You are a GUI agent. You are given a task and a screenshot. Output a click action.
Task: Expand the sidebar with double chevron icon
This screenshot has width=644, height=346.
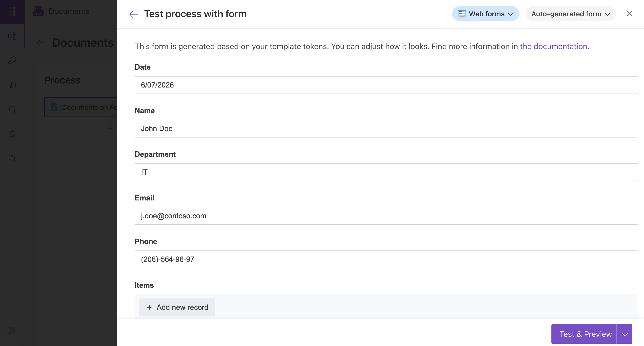[x=12, y=331]
